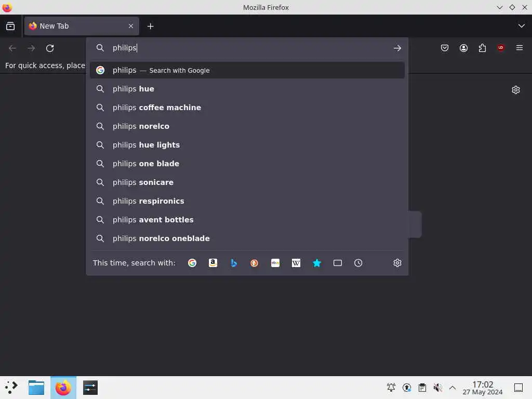Expand hidden system tray icons
Image resolution: width=532 pixels, height=399 pixels.
pos(453,388)
